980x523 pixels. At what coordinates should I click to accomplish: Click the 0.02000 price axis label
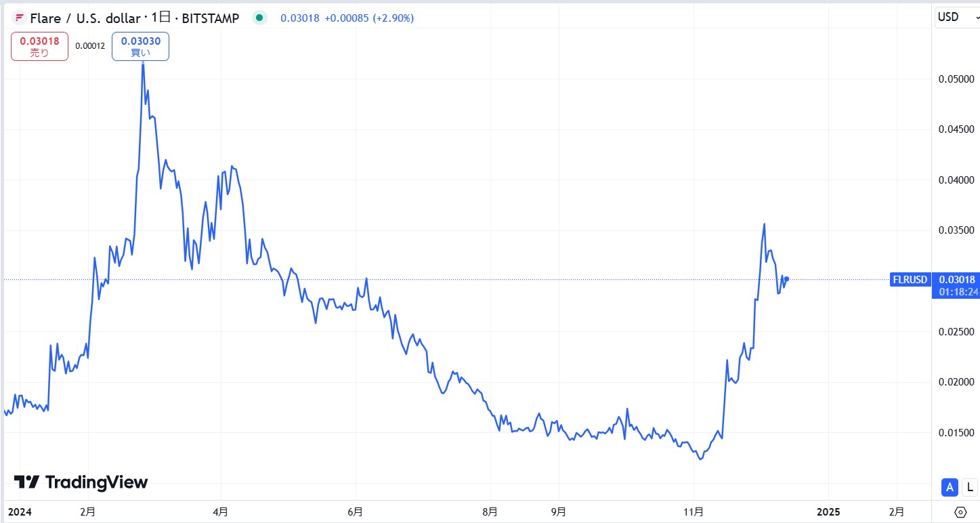956,382
